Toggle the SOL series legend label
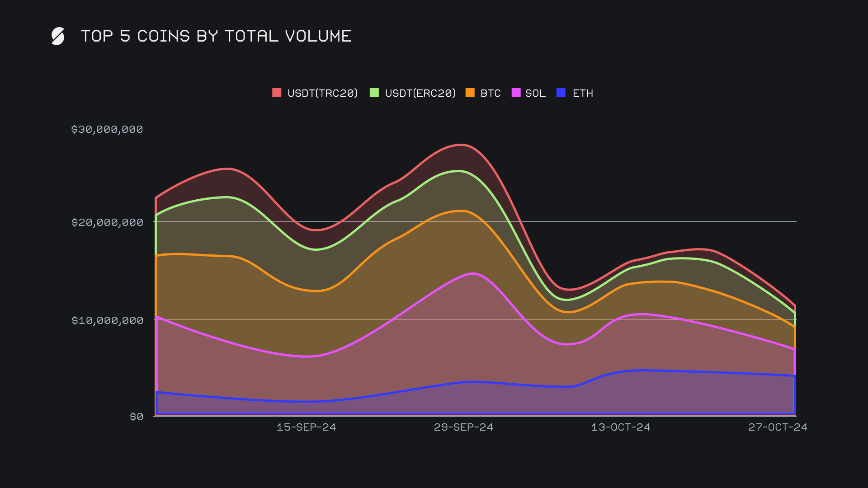The height and width of the screenshot is (488, 868). click(535, 93)
